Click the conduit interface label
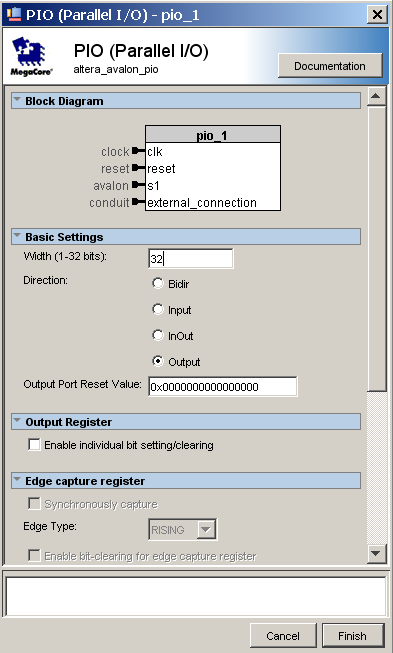This screenshot has height=653, width=393. (x=109, y=202)
